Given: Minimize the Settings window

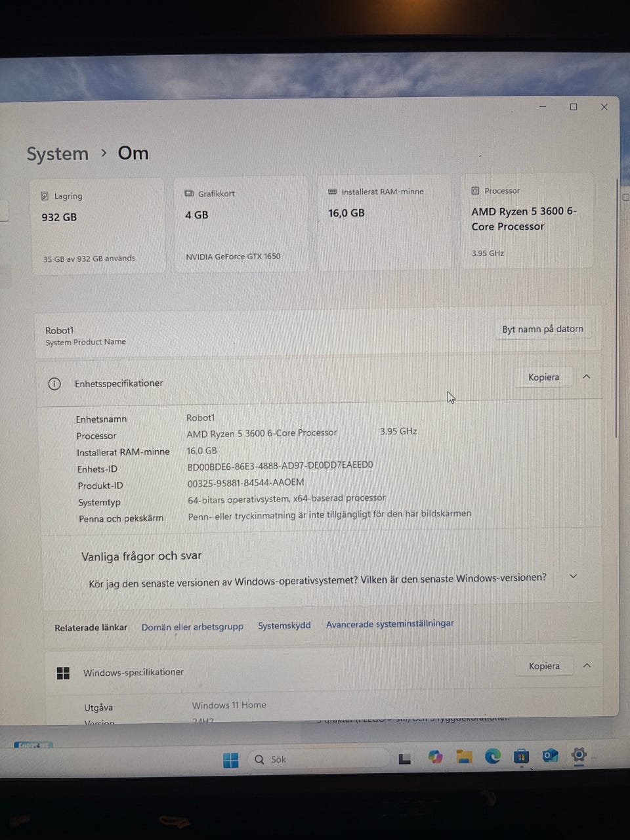Looking at the screenshot, I should pyautogui.click(x=543, y=106).
